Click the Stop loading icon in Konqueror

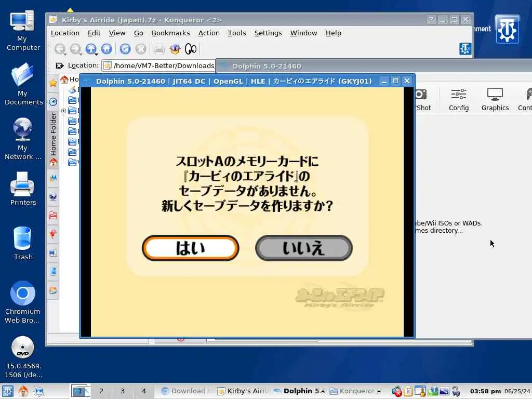(141, 49)
